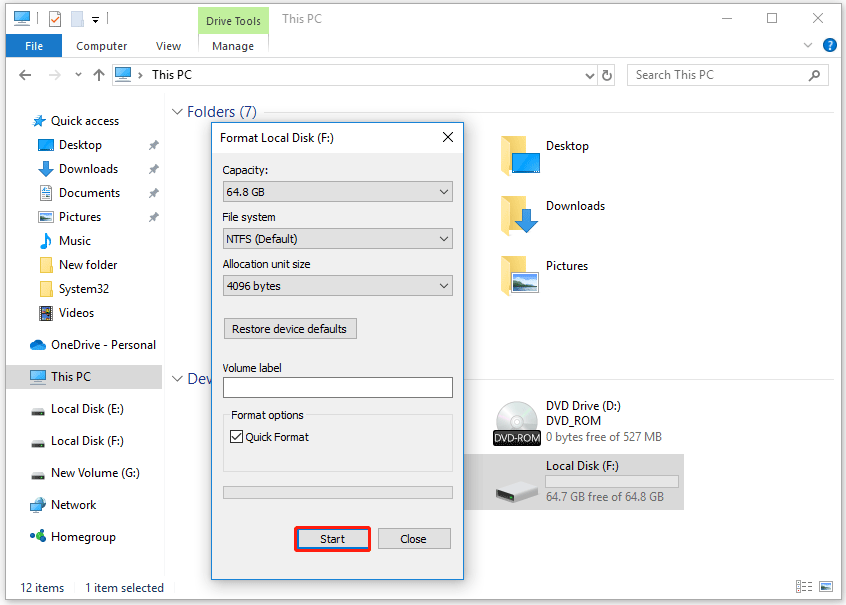The image size is (846, 605).
Task: Click the Up arrow navigation icon
Action: (98, 75)
